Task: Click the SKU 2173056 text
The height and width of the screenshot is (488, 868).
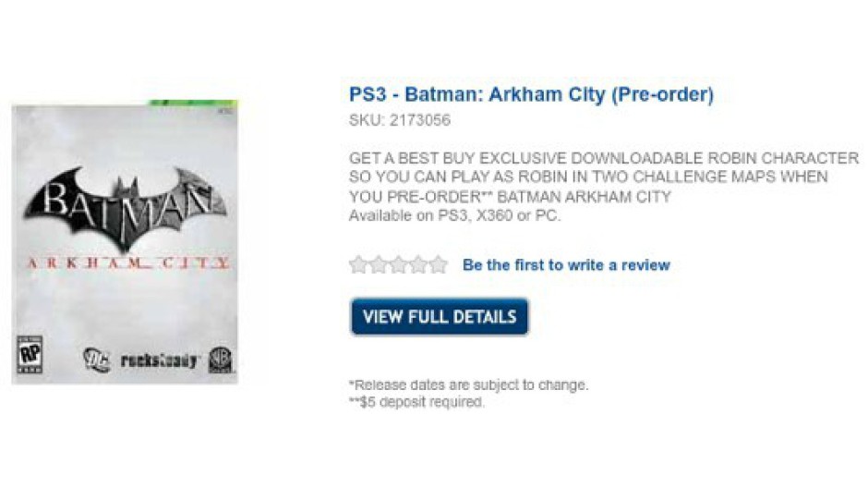Action: 399,120
